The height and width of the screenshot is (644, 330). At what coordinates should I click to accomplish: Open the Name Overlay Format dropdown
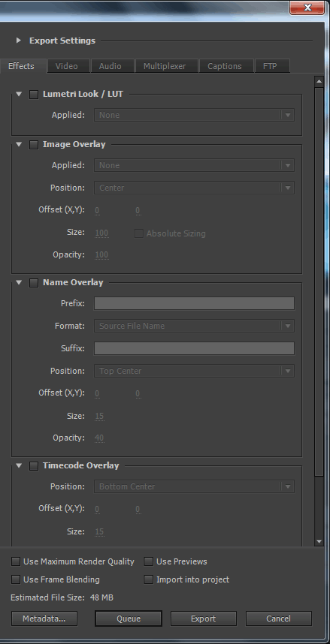pos(194,326)
